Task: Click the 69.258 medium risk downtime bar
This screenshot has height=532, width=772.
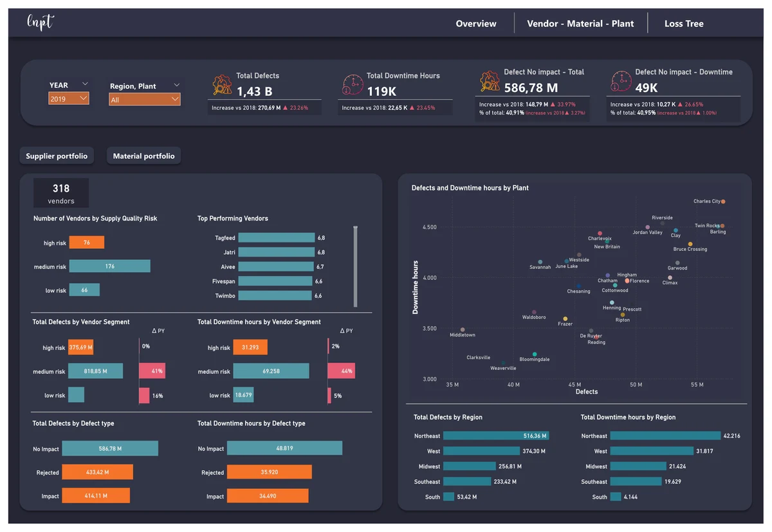Action: pyautogui.click(x=271, y=371)
